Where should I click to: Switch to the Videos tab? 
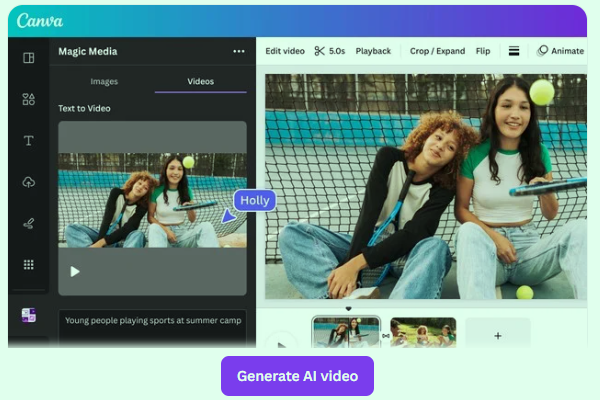pyautogui.click(x=201, y=81)
